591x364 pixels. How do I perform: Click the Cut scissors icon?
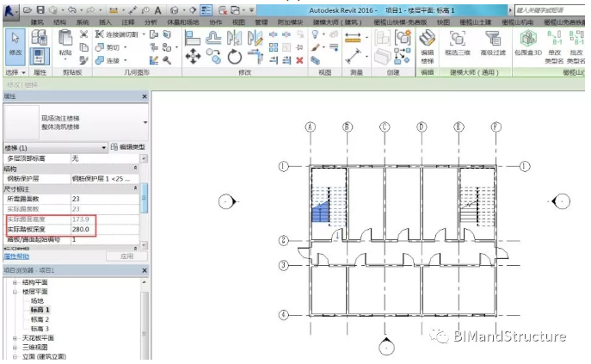click(83, 34)
